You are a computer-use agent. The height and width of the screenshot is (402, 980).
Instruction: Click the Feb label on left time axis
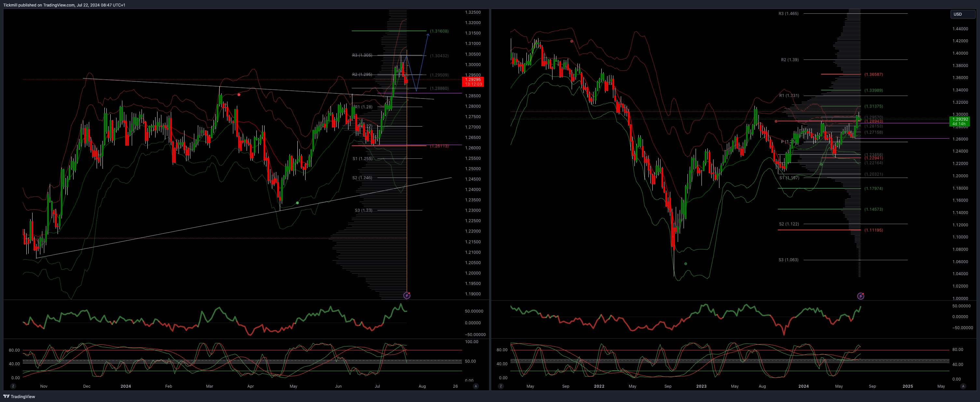click(169, 386)
